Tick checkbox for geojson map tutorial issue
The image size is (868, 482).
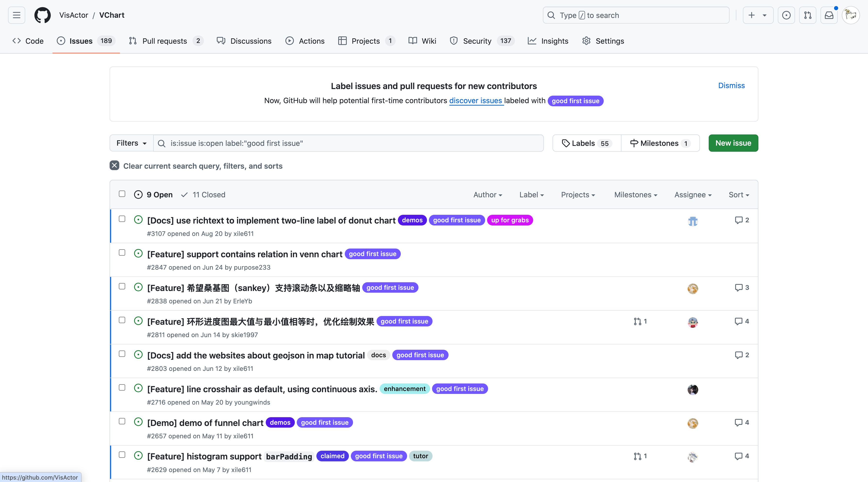[122, 354]
